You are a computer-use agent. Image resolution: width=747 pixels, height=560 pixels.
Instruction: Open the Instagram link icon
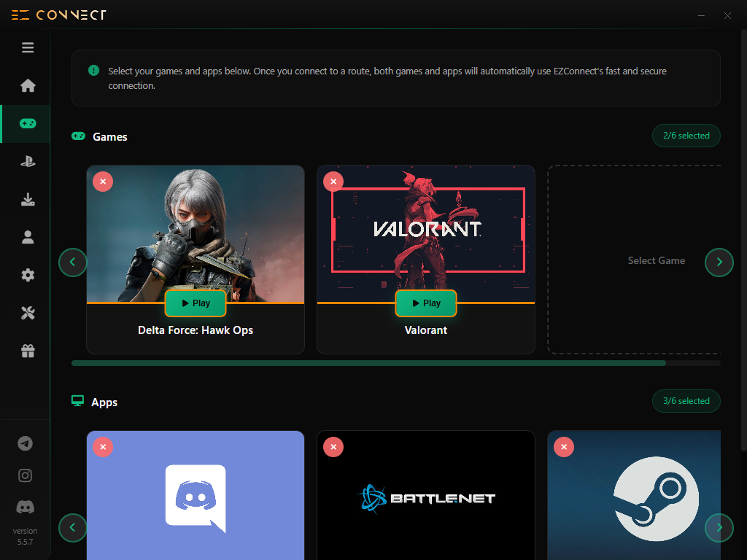point(26,475)
